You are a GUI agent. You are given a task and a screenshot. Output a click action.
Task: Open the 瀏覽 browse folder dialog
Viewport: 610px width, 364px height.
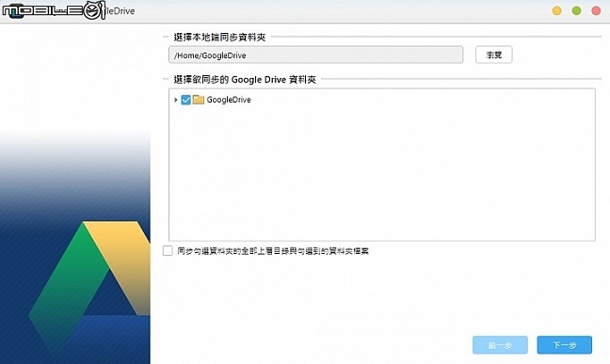[x=493, y=55]
